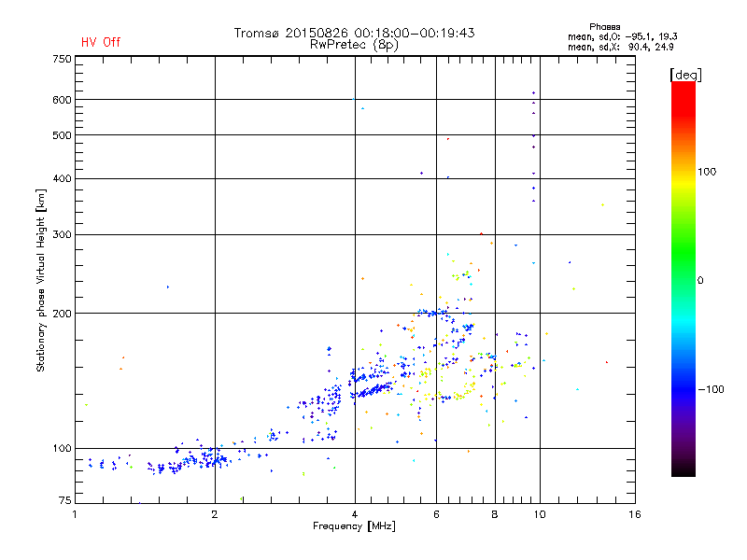Click the y-axis tick label '750'

[62, 59]
